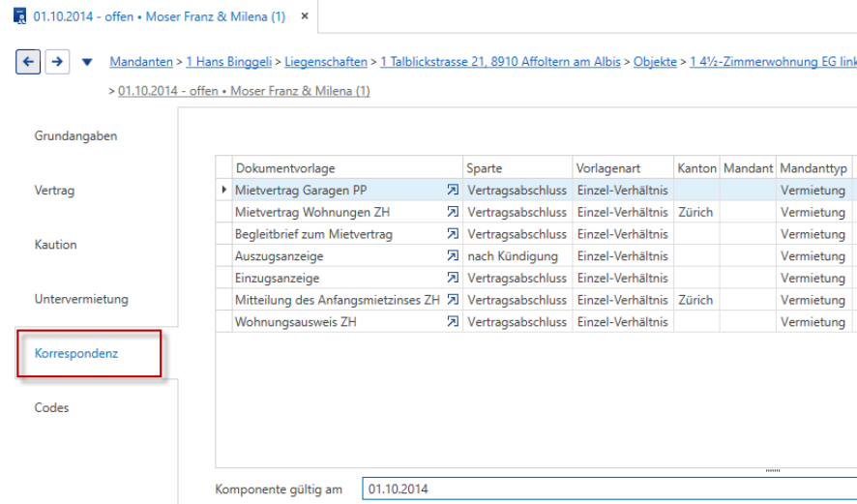Sort by the Mandanttyp column header

click(x=814, y=167)
